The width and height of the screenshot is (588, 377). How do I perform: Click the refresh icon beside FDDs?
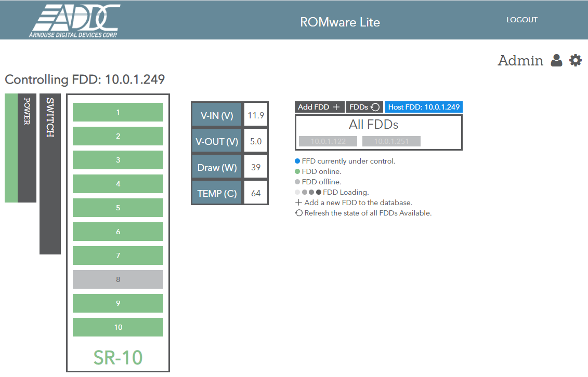tap(375, 107)
